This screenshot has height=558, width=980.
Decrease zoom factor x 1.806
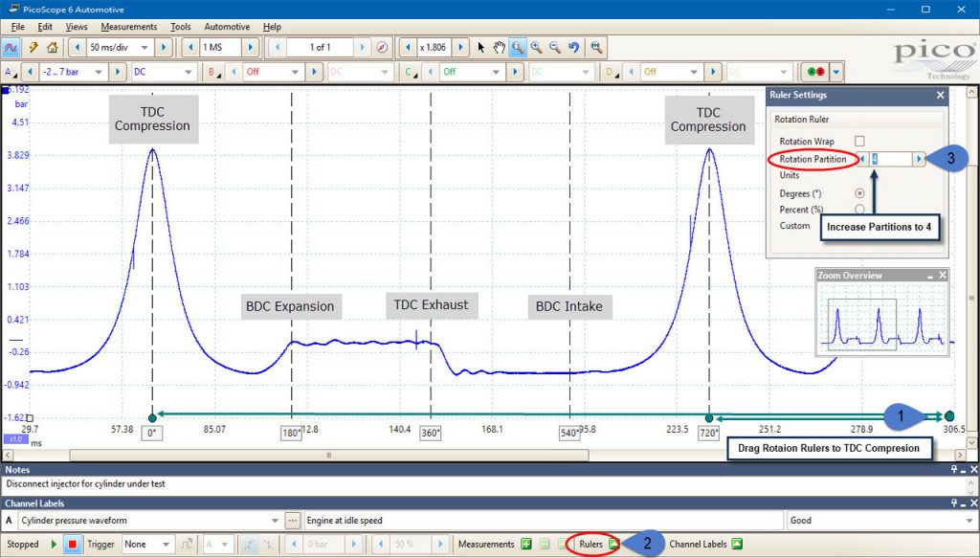click(x=408, y=48)
